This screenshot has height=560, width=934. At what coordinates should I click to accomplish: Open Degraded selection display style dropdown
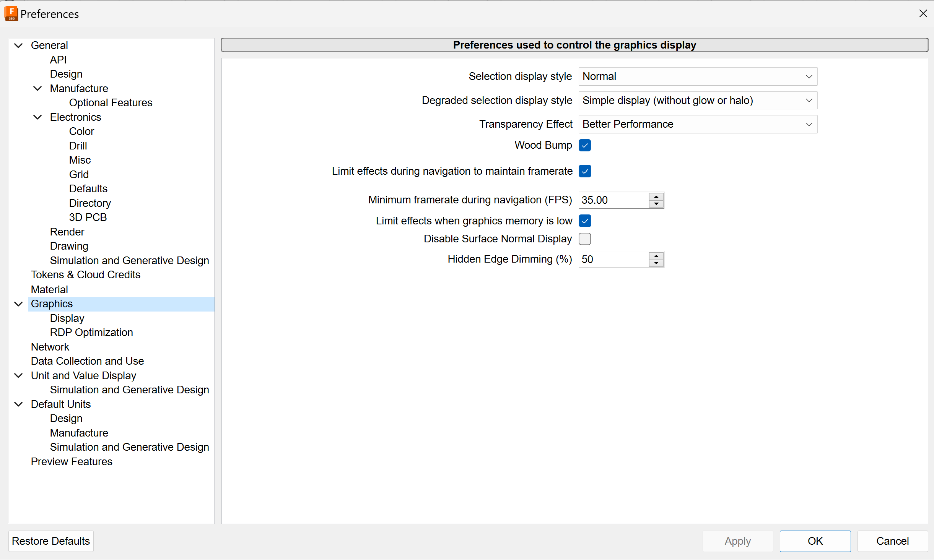click(697, 101)
